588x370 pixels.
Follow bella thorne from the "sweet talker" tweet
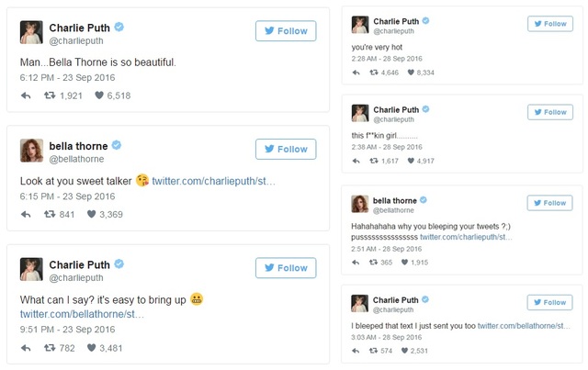(x=285, y=149)
